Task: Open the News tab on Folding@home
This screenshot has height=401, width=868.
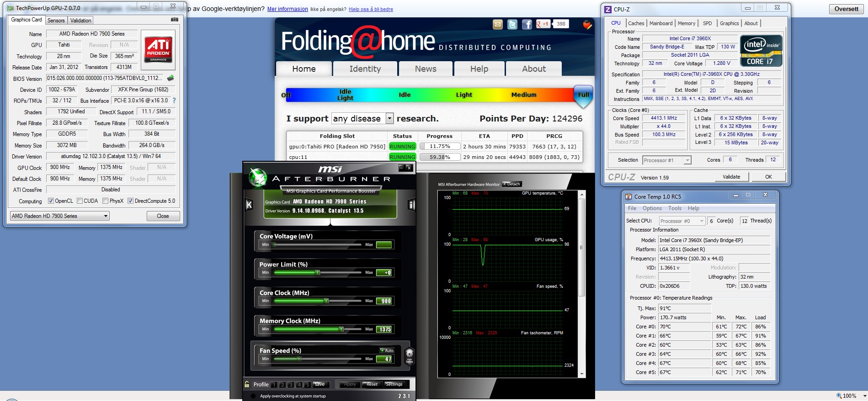Action: pyautogui.click(x=426, y=69)
